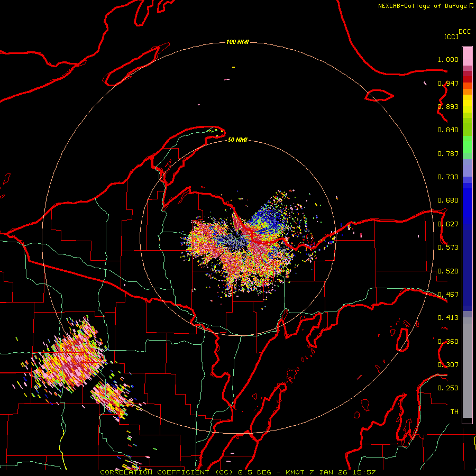Select the 0.627 color scale value

(x=448, y=224)
